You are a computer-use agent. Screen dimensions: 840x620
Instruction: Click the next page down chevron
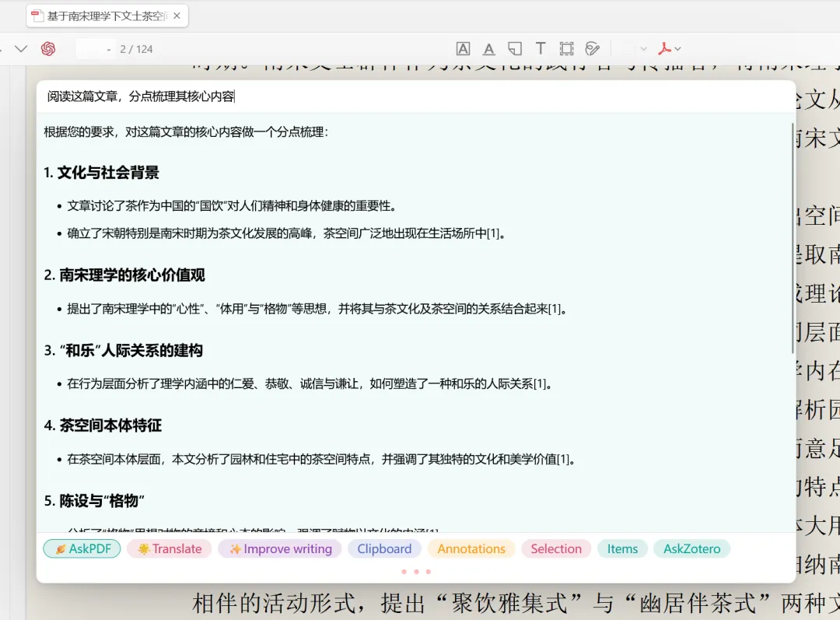point(21,49)
